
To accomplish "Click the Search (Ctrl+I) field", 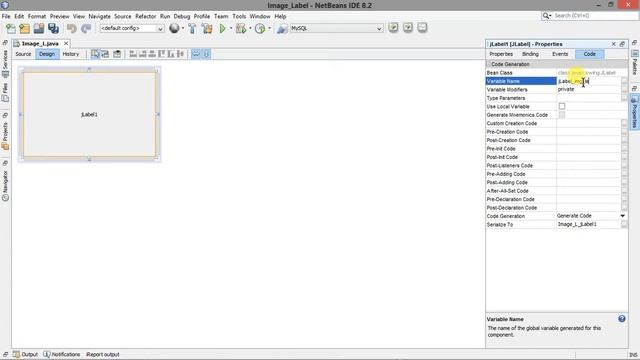I will (x=595, y=16).
